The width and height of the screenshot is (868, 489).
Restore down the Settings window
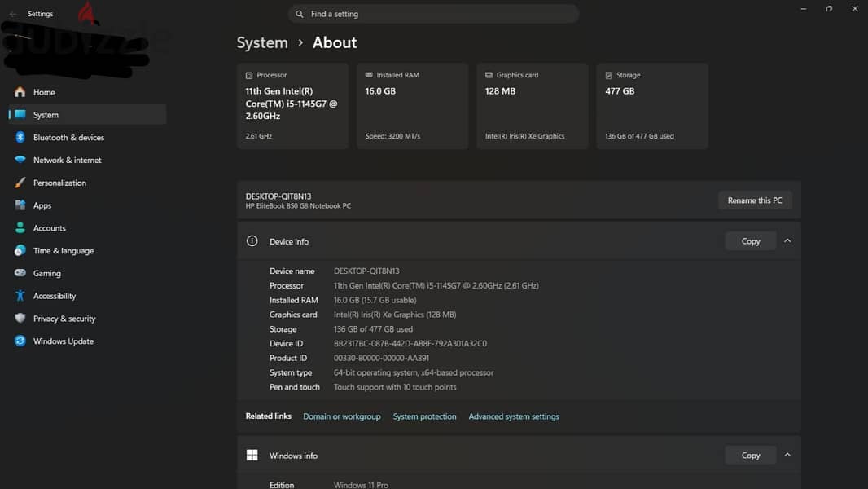tap(829, 9)
